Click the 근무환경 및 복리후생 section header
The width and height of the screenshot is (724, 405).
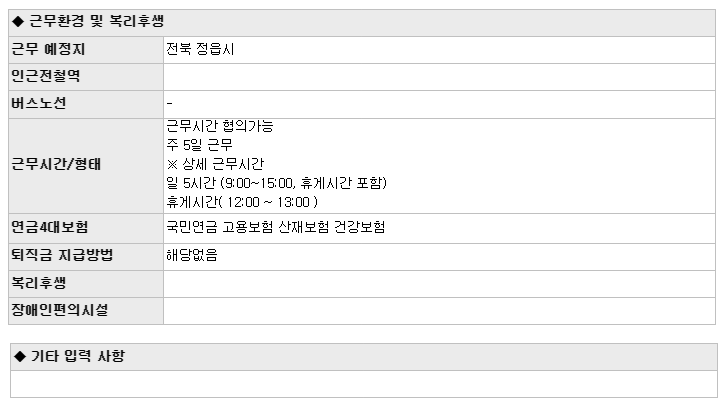(362, 23)
